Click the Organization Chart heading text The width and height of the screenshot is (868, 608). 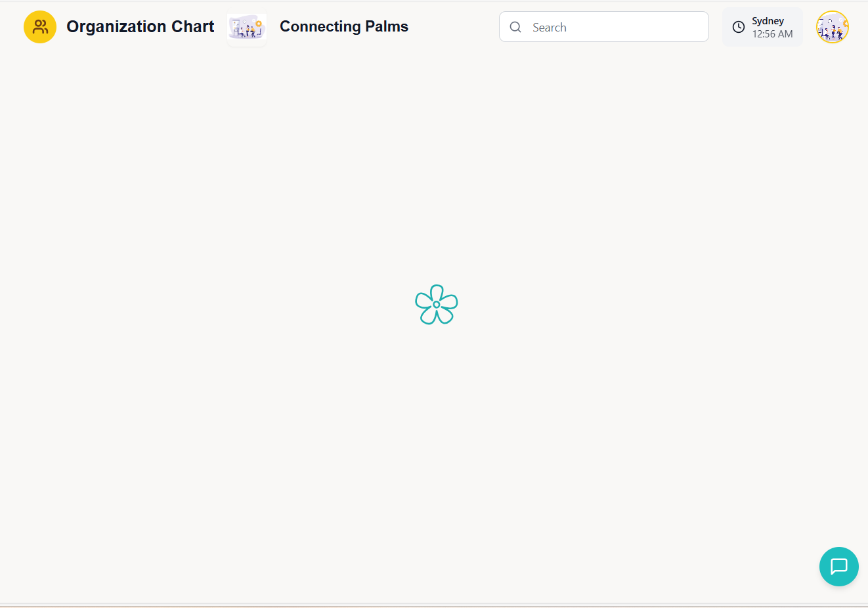click(140, 27)
